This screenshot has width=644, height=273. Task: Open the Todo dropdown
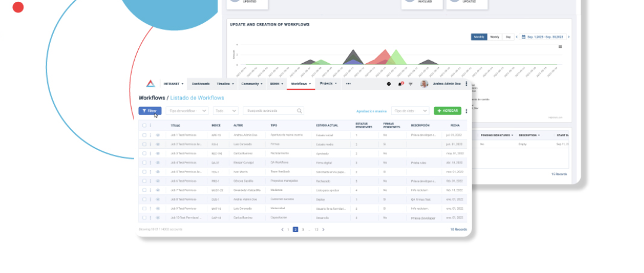[226, 111]
